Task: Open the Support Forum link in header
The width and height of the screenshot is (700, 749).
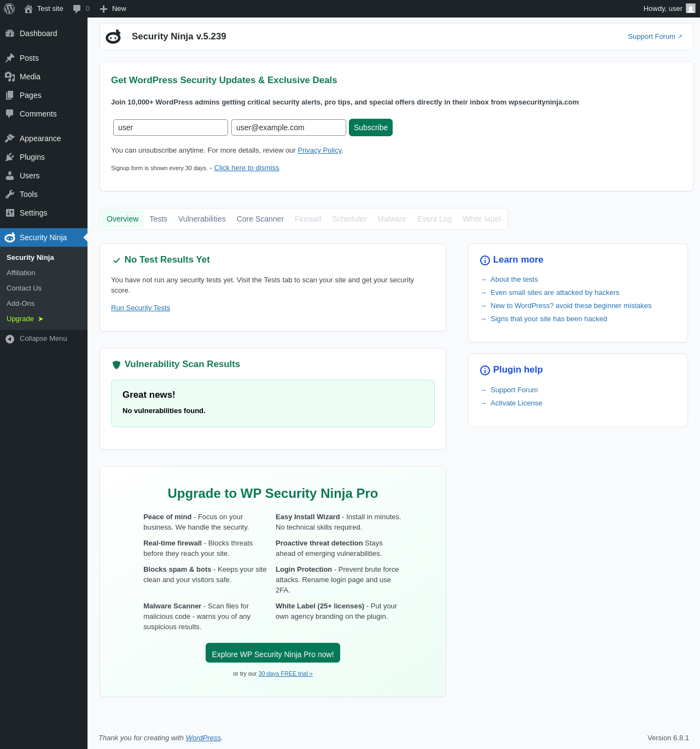Action: (655, 37)
